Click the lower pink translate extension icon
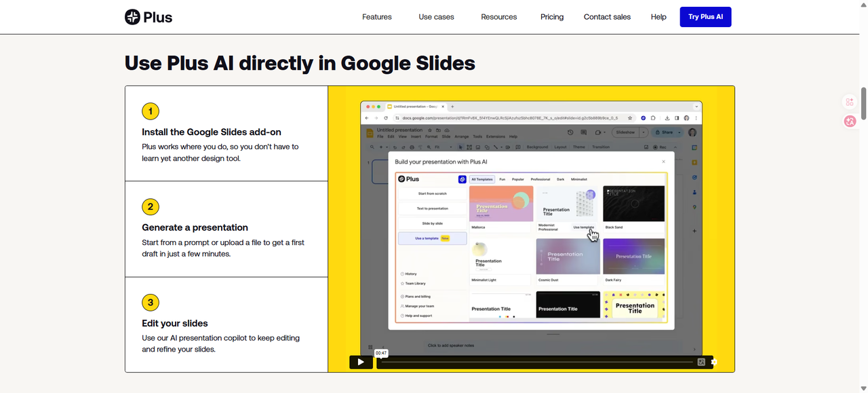Screen dimensions: 868x393 (x=850, y=121)
